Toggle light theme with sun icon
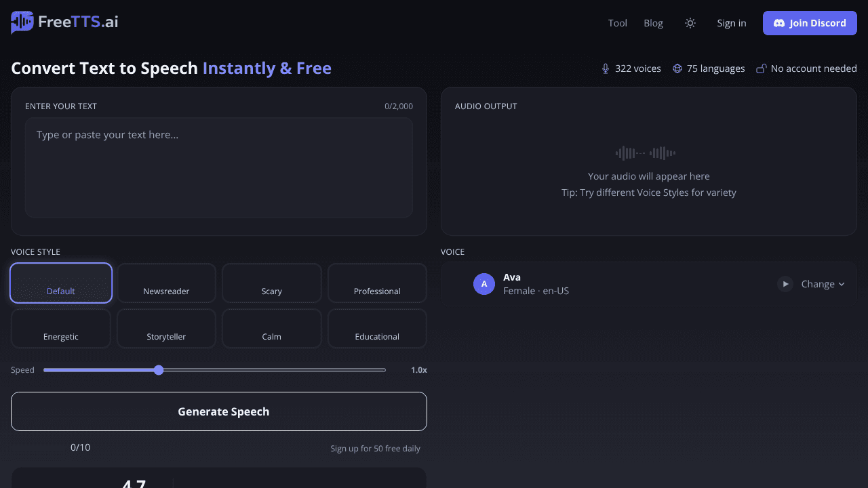868x488 pixels. (x=690, y=23)
